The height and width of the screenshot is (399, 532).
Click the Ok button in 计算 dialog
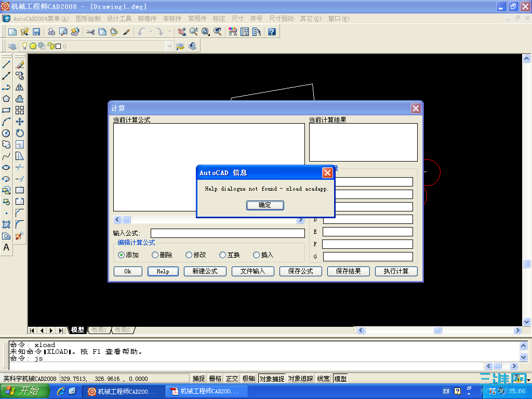[128, 271]
